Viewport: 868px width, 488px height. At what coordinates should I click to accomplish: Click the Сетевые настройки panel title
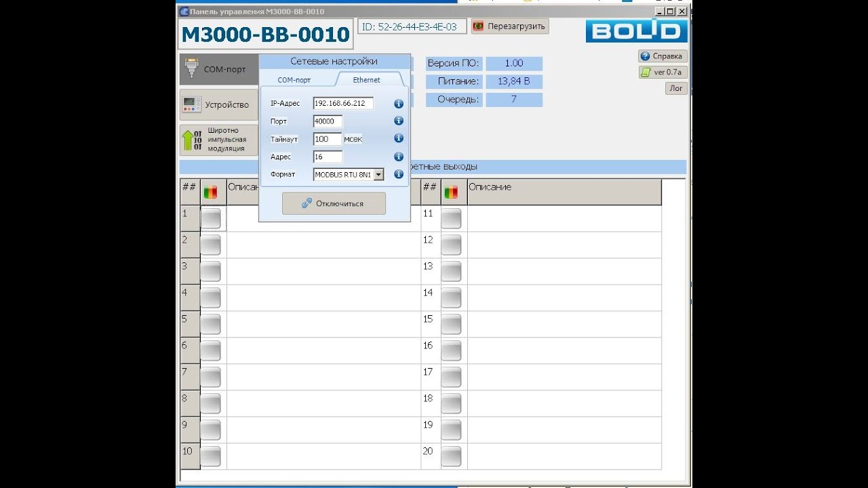334,61
